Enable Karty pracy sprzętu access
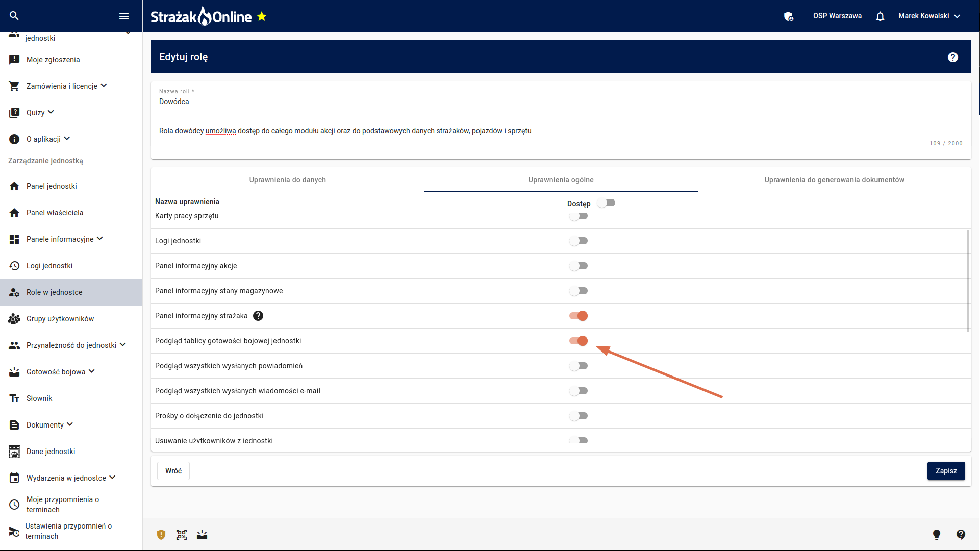 pyautogui.click(x=579, y=216)
